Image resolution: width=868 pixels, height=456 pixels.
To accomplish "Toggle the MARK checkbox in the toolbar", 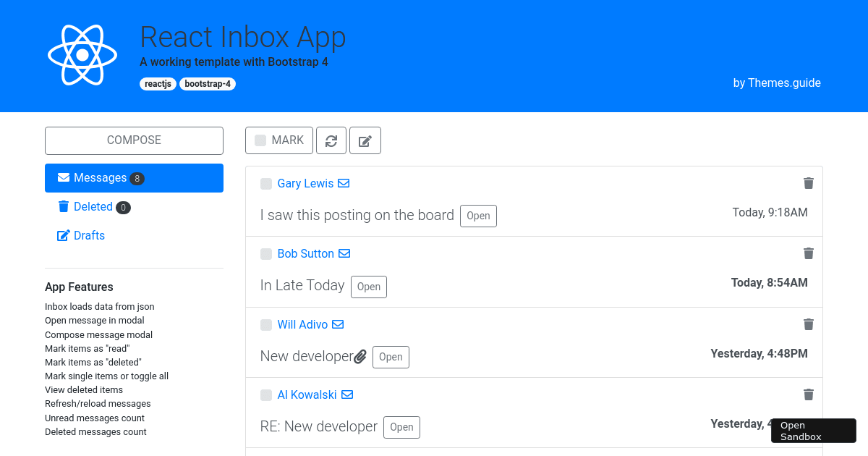I will point(260,140).
